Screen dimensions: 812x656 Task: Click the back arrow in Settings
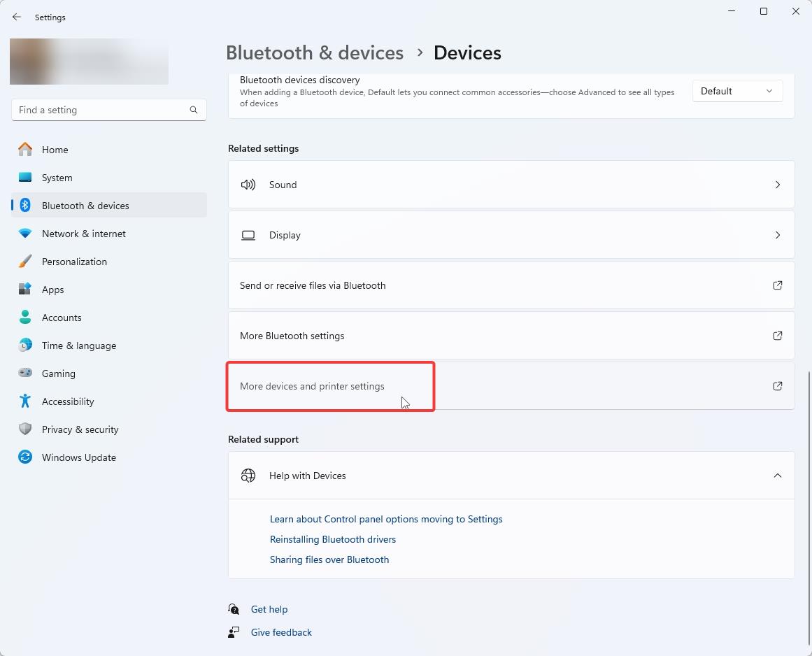[x=17, y=17]
